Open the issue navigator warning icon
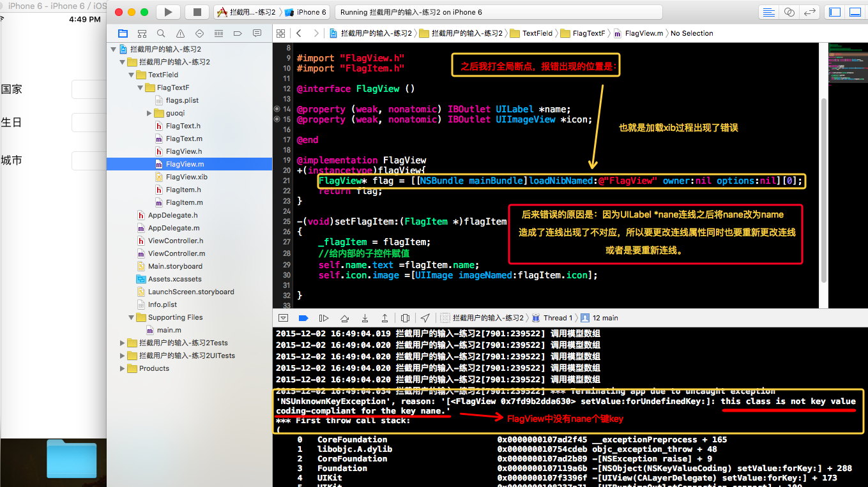This screenshot has width=868, height=487. [x=180, y=33]
